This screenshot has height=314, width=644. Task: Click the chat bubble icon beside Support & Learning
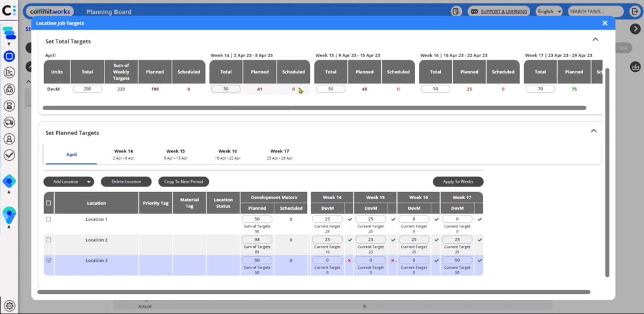(474, 11)
